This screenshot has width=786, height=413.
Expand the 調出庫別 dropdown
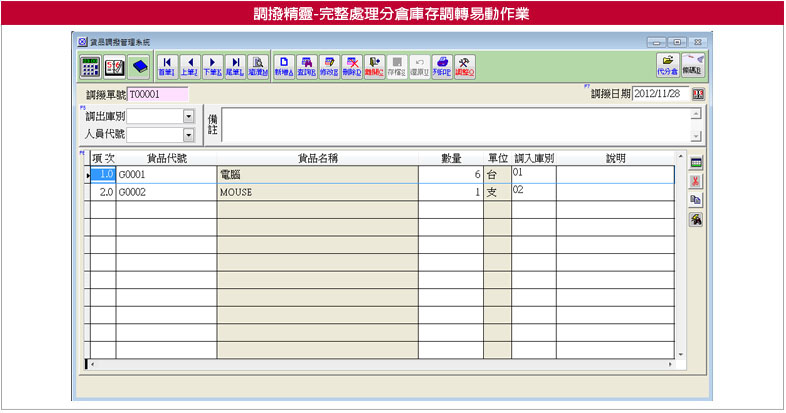point(188,115)
